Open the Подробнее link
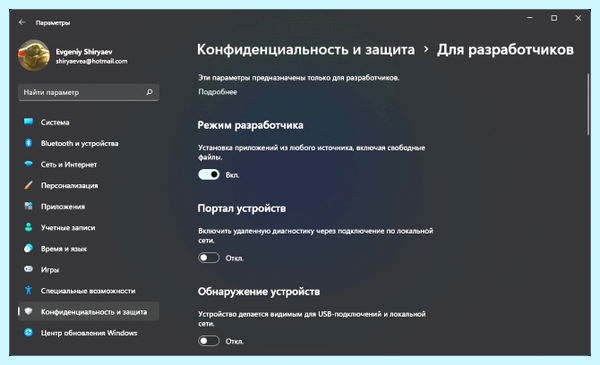 coord(217,92)
